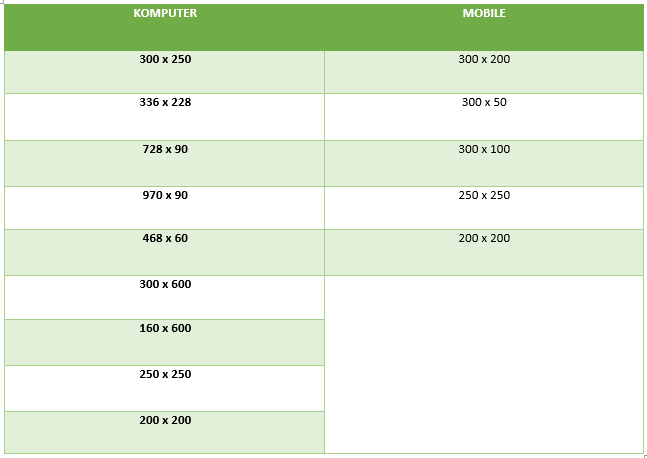Click 250 x 250 in the MOBILE column
The height and width of the screenshot is (458, 647).
point(484,195)
